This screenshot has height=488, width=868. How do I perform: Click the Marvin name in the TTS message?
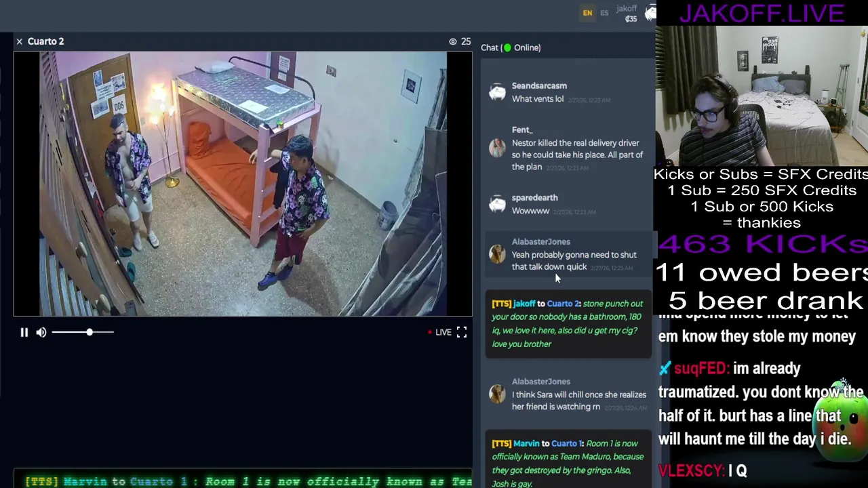pos(526,443)
